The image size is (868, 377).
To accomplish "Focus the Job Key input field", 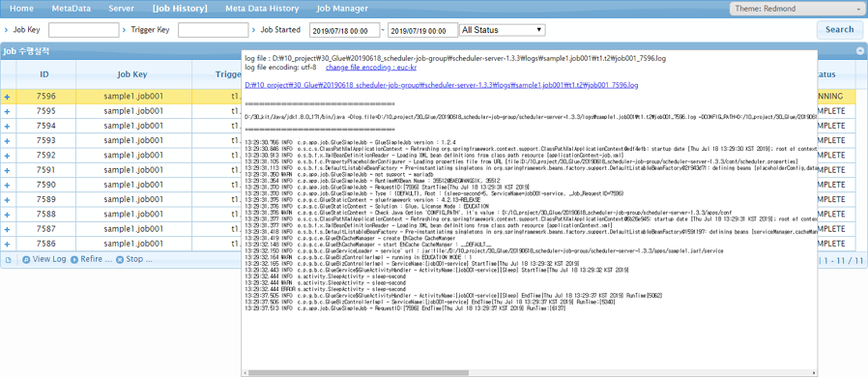I will pos(83,30).
